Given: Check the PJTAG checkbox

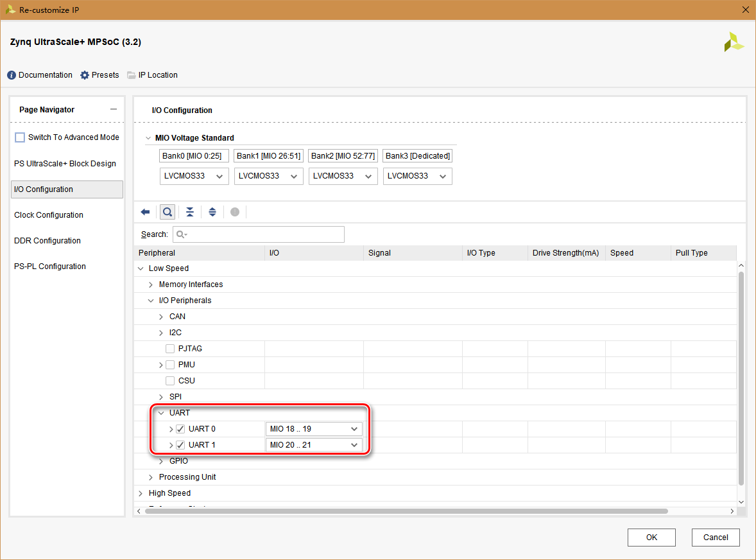Looking at the screenshot, I should pyautogui.click(x=169, y=349).
